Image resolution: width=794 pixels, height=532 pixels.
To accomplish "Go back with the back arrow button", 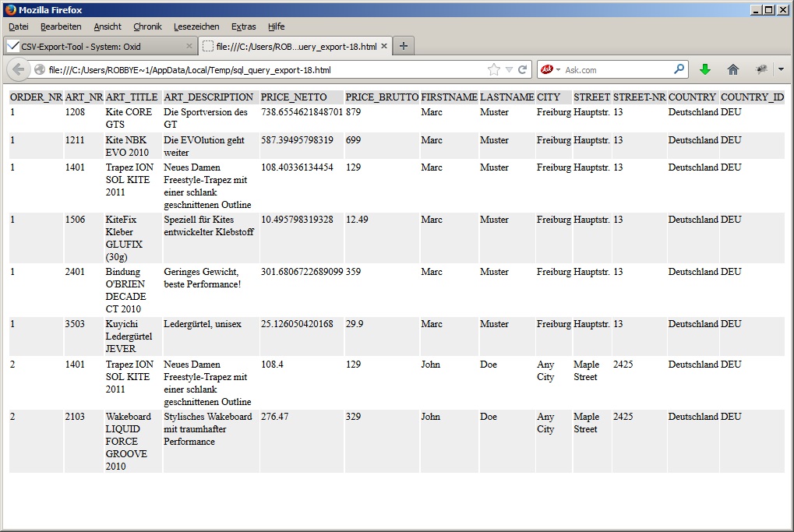I will tap(18, 69).
